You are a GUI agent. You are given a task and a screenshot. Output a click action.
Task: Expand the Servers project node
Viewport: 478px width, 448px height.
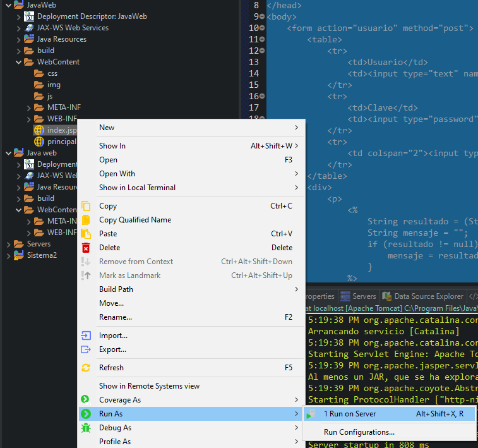point(8,244)
